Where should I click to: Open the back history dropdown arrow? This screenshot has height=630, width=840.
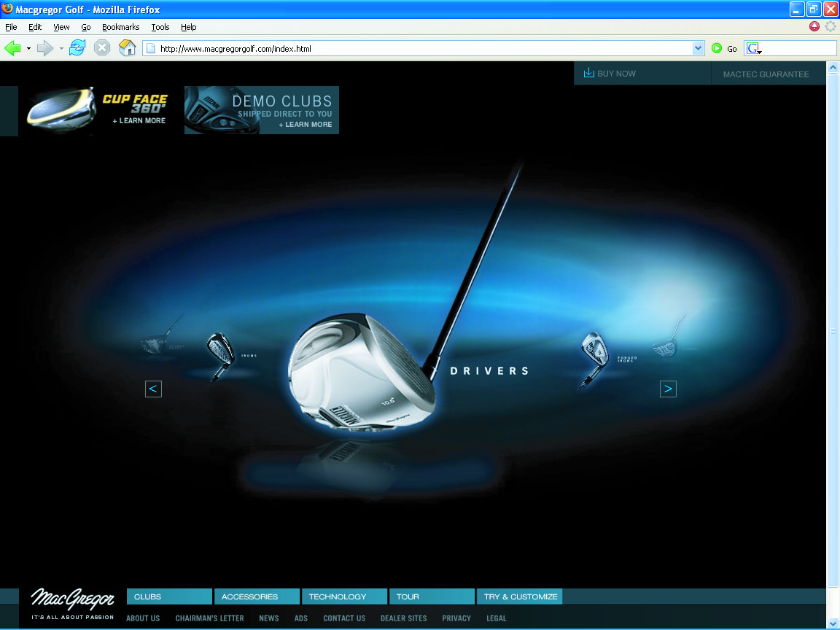28,48
